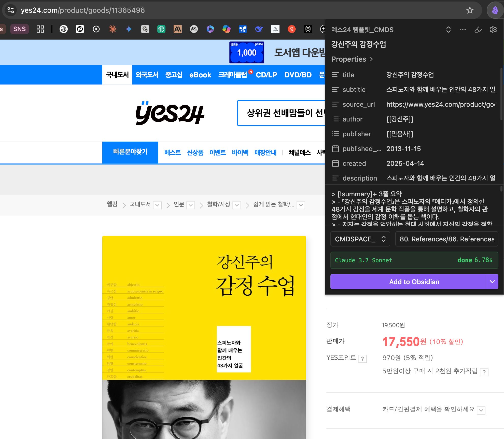The height and width of the screenshot is (439, 504).
Task: Open the Claude bookmark in the bookmarks bar
Action: (178, 29)
